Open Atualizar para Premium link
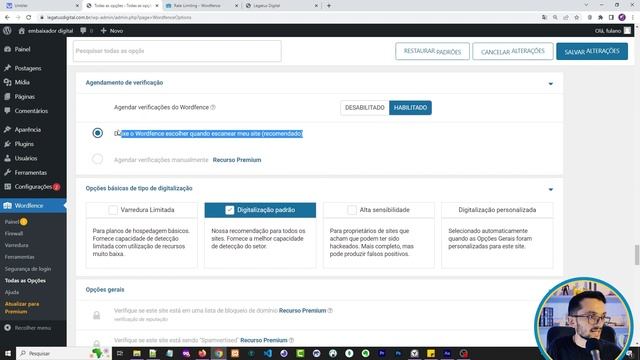640x360 pixels. coord(22,308)
